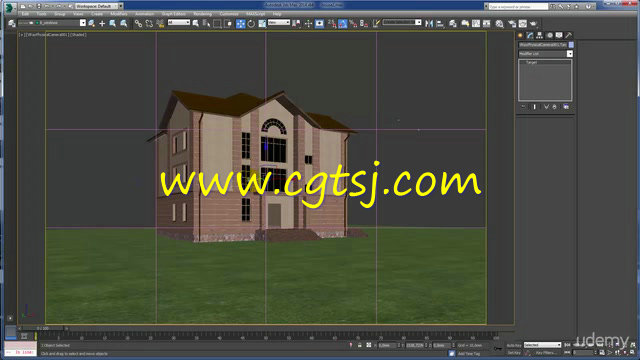Viewport: 640px width, 360px height.
Task: Activate the Select Object tool
Action: [x=196, y=24]
